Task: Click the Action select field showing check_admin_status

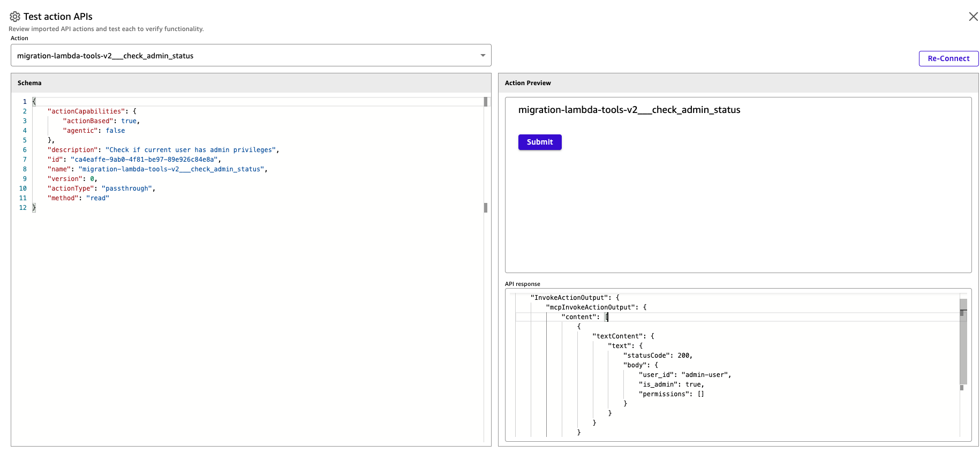Action: pyautogui.click(x=251, y=56)
